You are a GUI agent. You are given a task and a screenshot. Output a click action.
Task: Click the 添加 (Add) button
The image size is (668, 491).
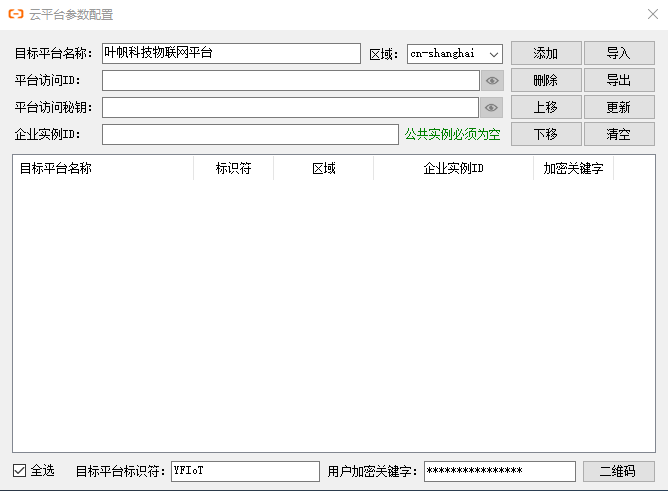(x=546, y=53)
